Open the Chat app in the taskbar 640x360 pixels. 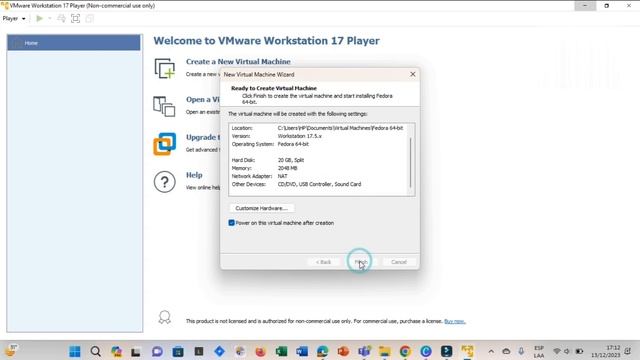(157, 351)
